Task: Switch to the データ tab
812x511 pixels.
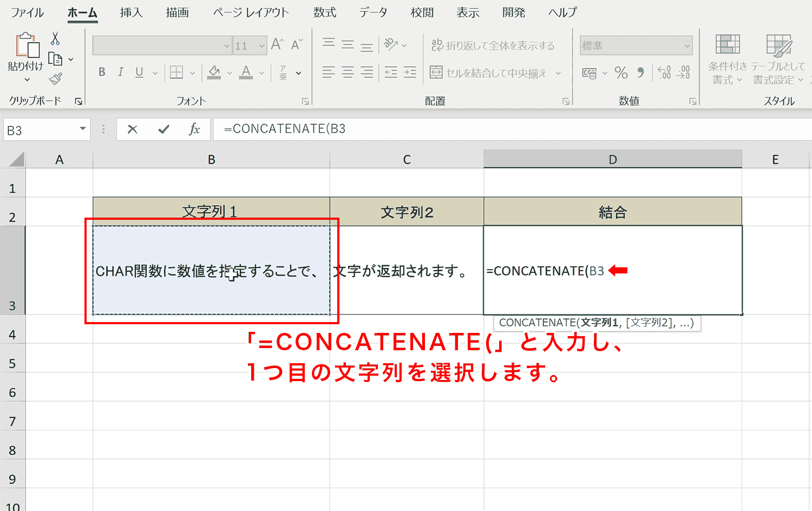Action: (x=374, y=12)
